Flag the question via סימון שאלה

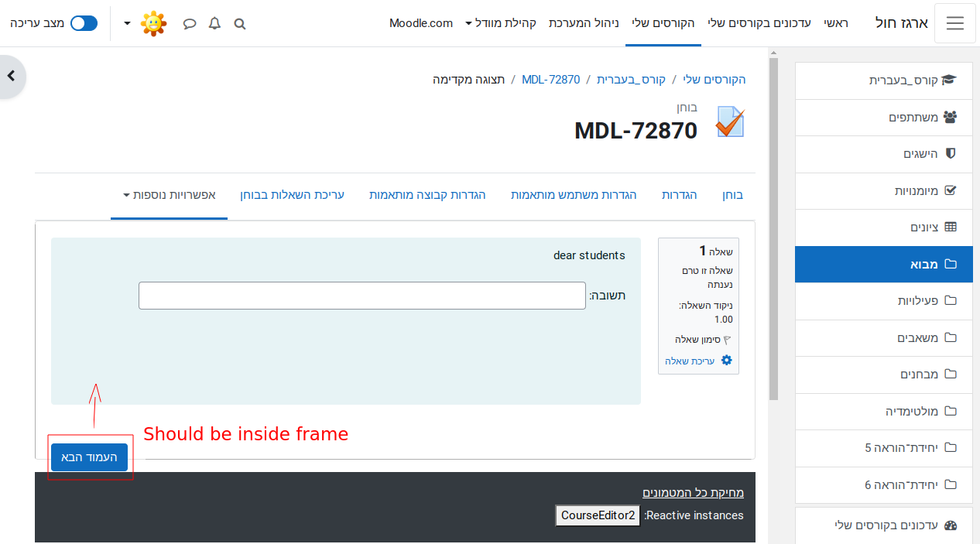[x=704, y=339]
